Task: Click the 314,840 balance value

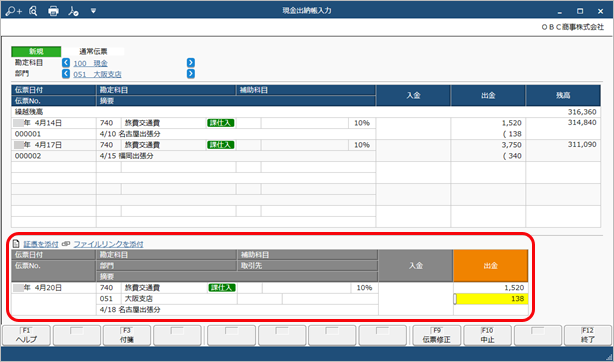Action: click(x=582, y=123)
